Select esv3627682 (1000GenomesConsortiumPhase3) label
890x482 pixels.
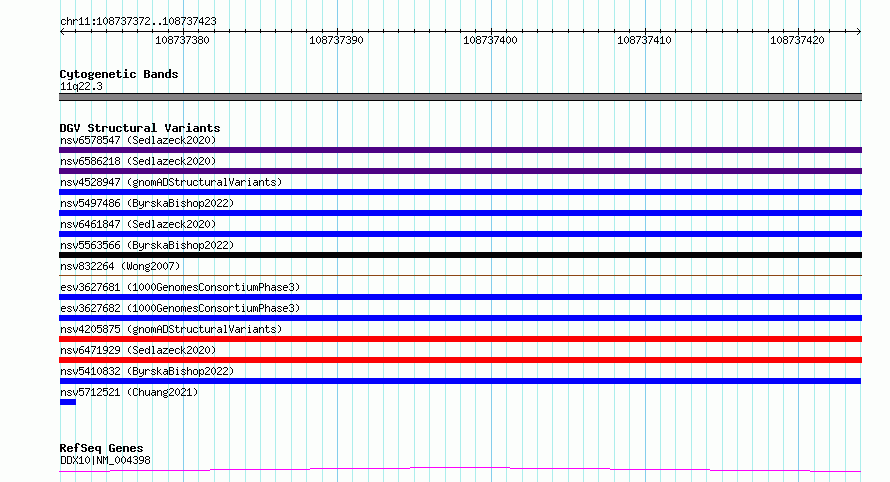point(180,308)
